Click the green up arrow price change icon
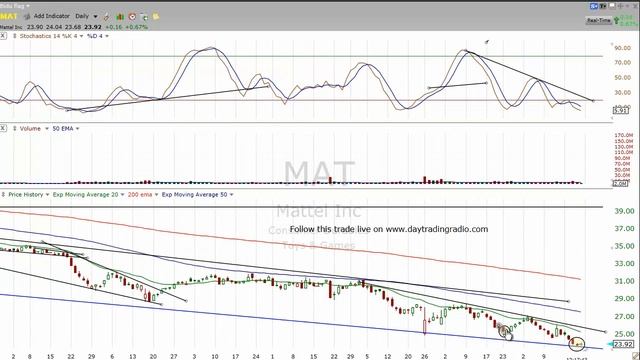Screen dimensions: 640x360 (x=616, y=20)
